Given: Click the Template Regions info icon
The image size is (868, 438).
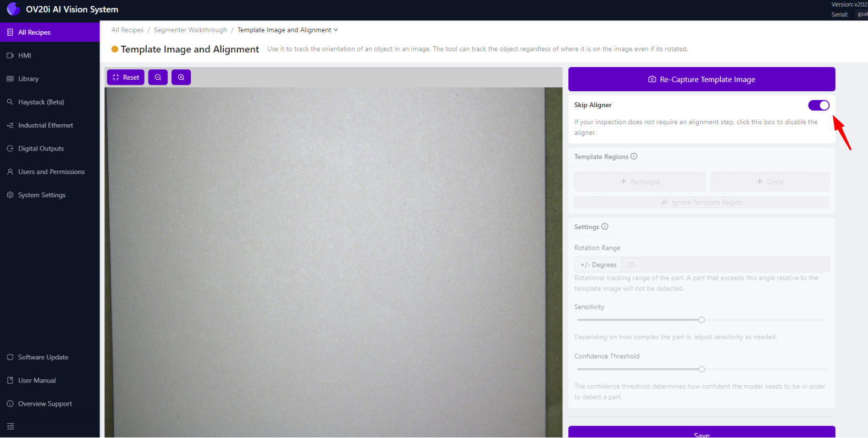Looking at the screenshot, I should [x=634, y=157].
